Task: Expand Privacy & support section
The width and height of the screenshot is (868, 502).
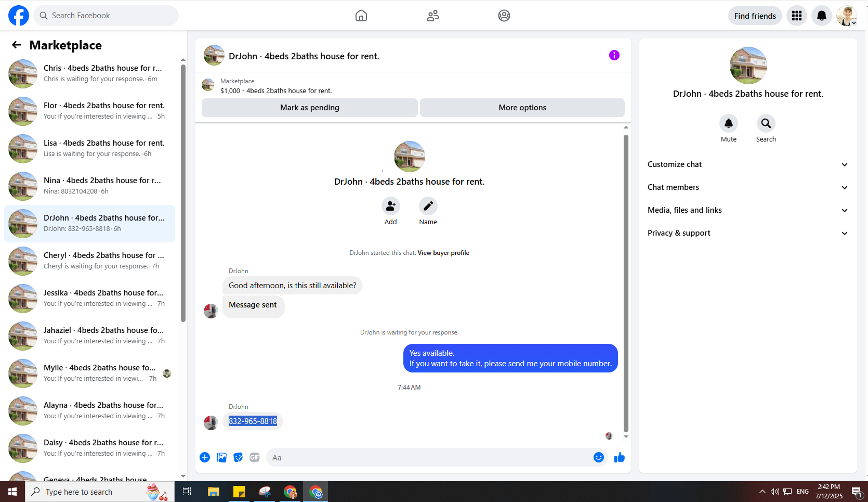Action: point(748,233)
